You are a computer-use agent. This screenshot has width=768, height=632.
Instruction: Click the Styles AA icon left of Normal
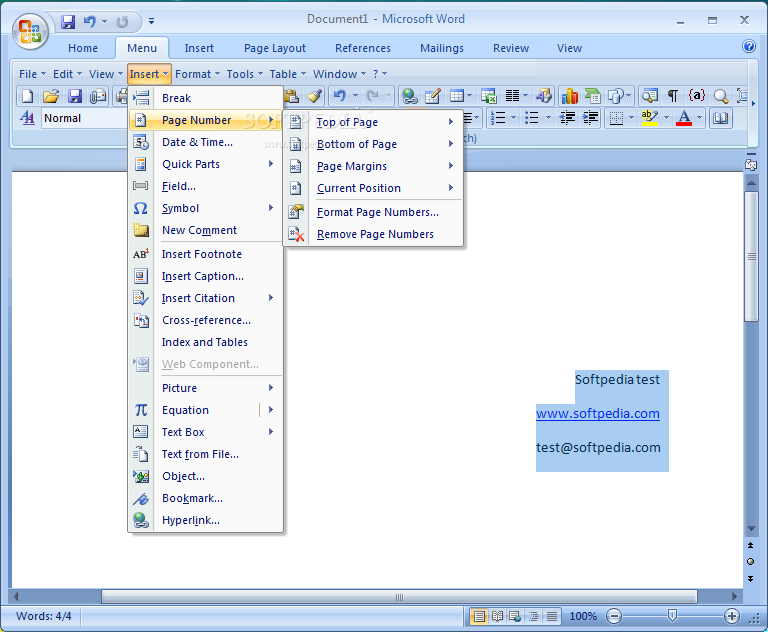tap(27, 118)
